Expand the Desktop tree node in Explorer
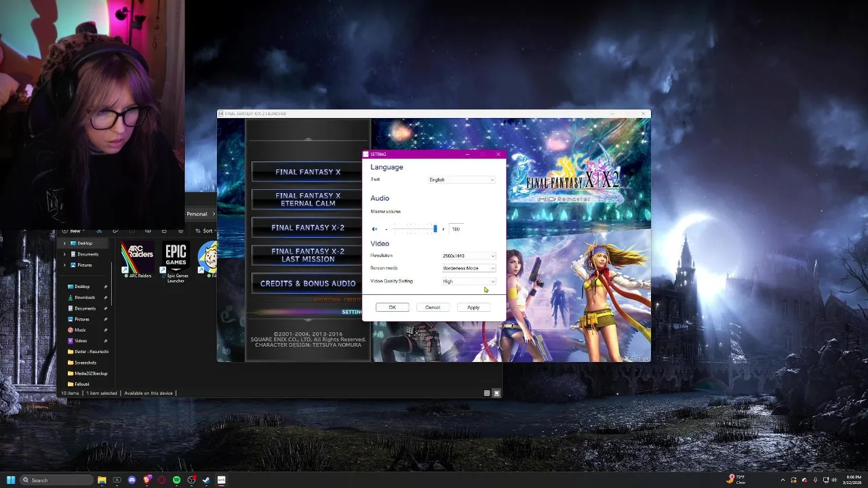Image resolution: width=868 pixels, height=488 pixels. click(65, 243)
